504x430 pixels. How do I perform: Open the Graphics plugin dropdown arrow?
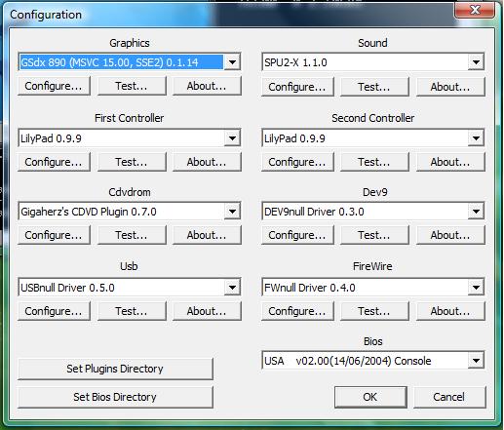(232, 61)
